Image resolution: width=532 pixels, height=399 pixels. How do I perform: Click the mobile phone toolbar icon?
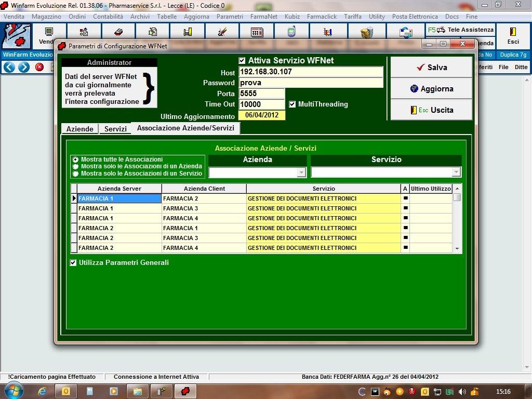coord(291,32)
